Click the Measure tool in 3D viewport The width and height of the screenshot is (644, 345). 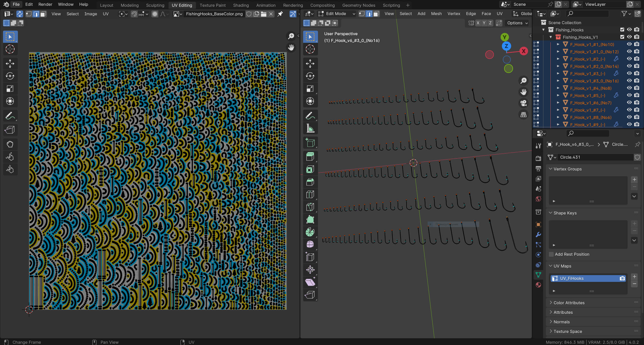[310, 128]
